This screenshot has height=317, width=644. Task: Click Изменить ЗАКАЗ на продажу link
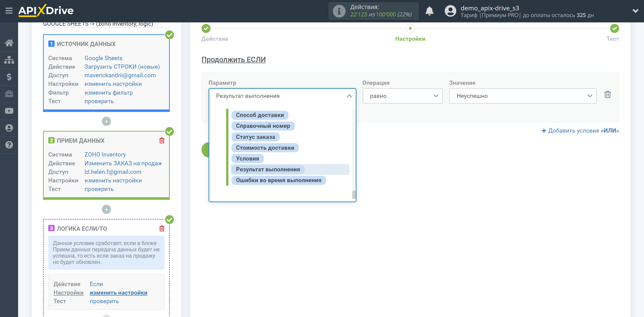point(123,163)
